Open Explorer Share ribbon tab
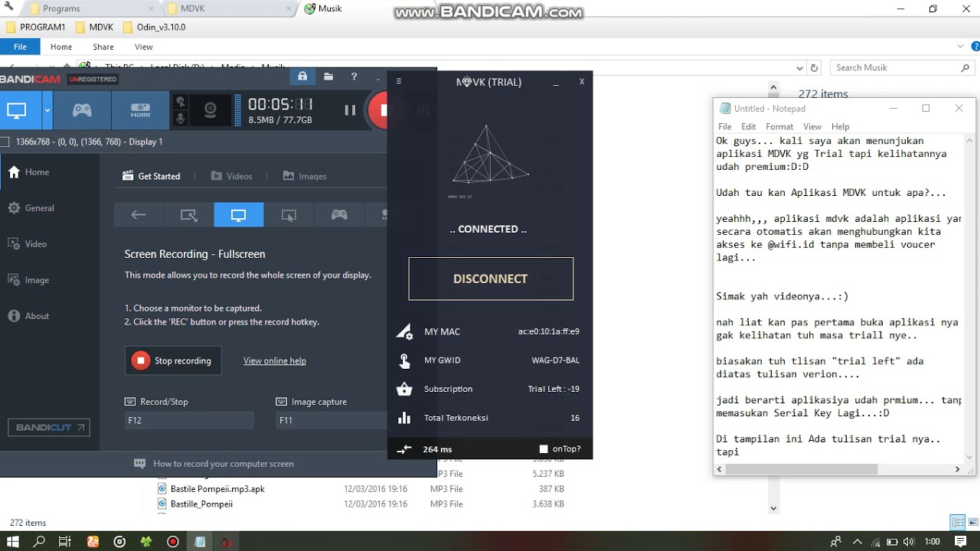 pyautogui.click(x=103, y=47)
